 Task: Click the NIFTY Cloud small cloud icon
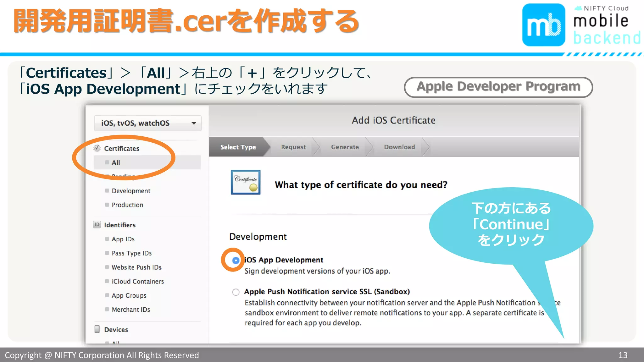click(x=578, y=8)
